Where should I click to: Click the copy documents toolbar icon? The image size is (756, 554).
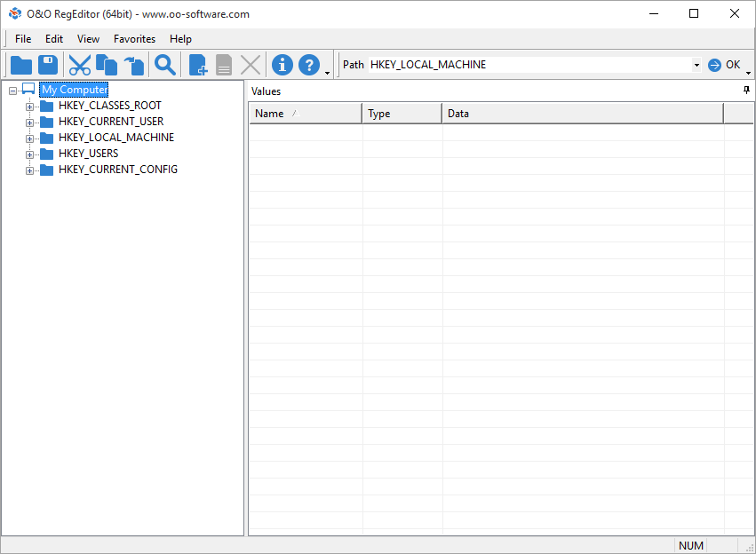pyautogui.click(x=107, y=65)
